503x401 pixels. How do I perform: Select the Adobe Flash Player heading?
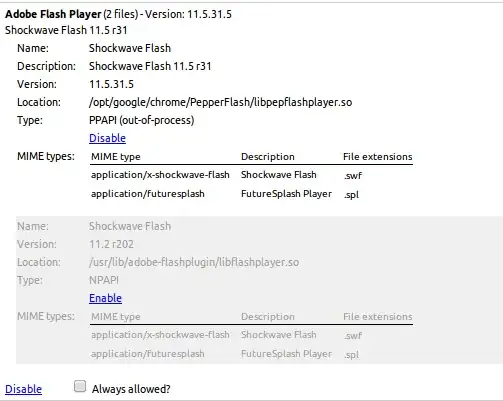53,14
